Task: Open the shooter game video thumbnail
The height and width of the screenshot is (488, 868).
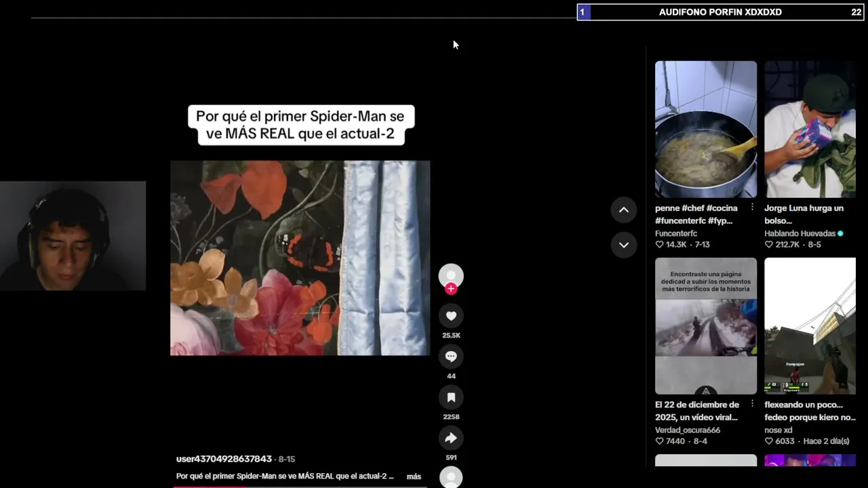Action: [x=810, y=326]
